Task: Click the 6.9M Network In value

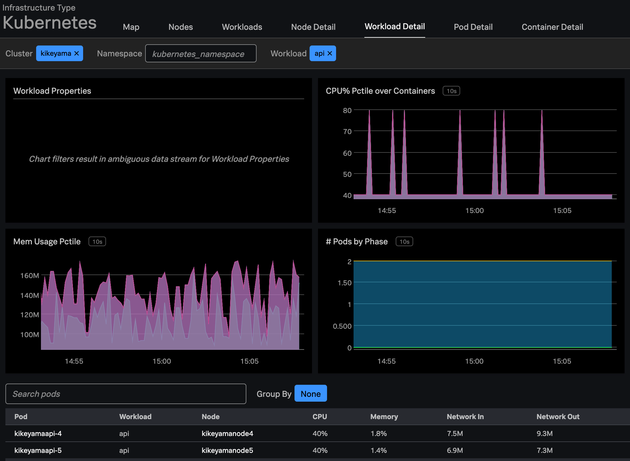Action: [455, 450]
